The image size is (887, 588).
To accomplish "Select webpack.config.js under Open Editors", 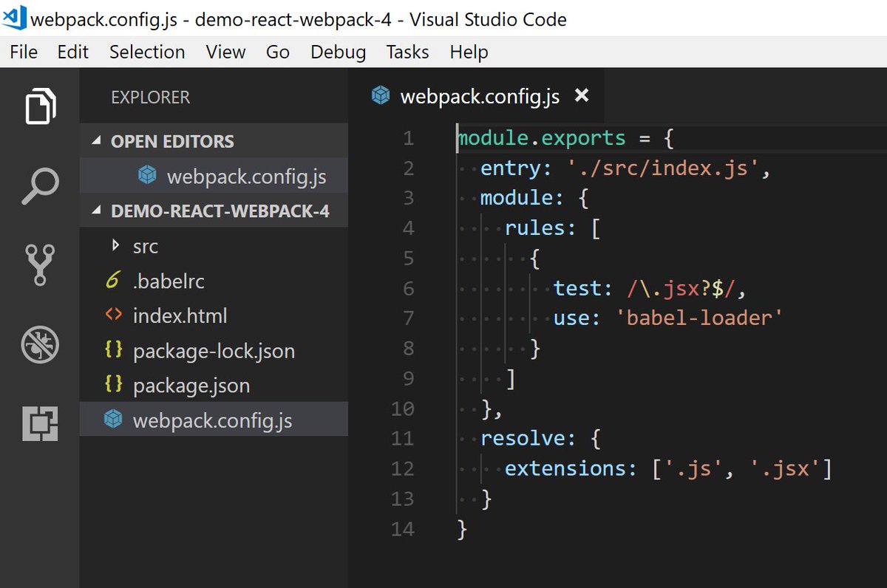I will [214, 177].
